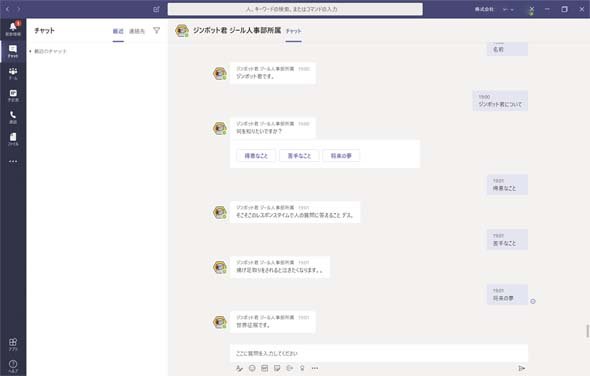Click the bot reply 世界征服です。

pyautogui.click(x=273, y=322)
